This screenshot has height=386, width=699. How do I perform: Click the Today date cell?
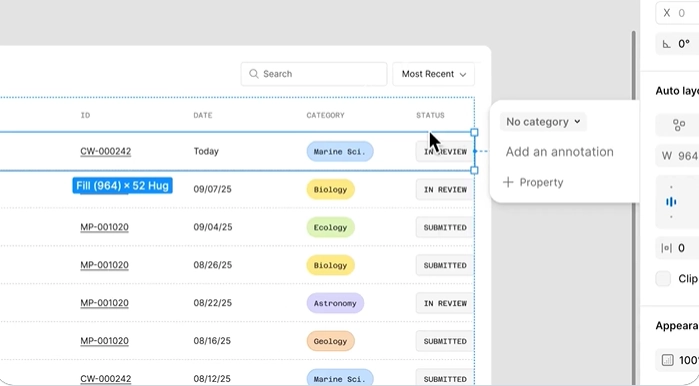tap(206, 152)
